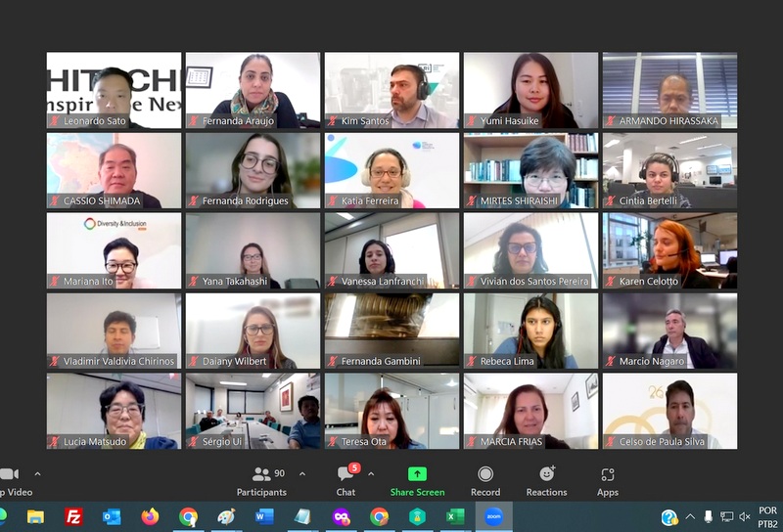
Task: Open Firefox from the taskbar
Action: (150, 516)
